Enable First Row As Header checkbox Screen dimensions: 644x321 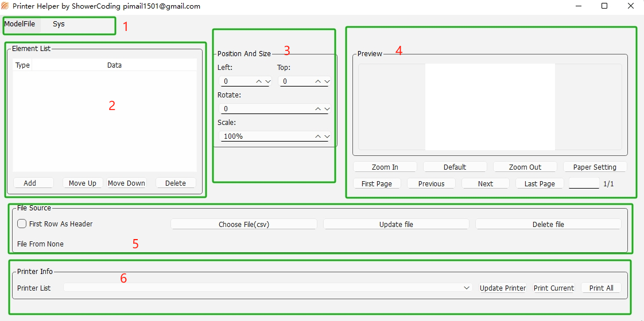(22, 224)
